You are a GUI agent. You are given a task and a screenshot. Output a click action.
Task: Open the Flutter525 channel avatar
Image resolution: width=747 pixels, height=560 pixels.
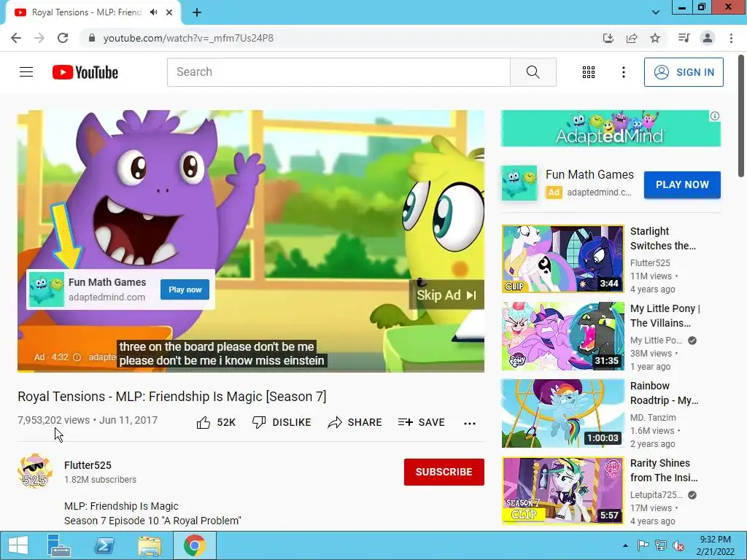[x=35, y=471]
